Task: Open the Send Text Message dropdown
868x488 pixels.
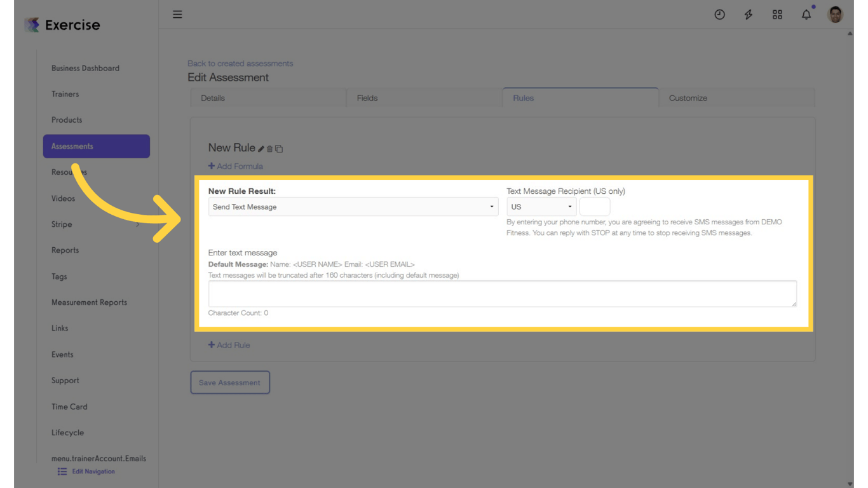Action: 353,207
